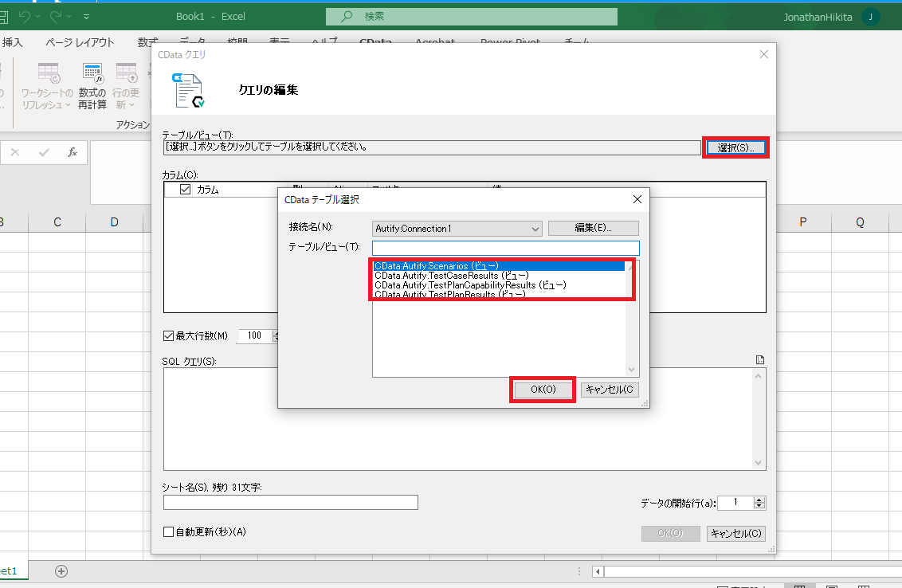The width and height of the screenshot is (902, 588).
Task: Toggle the 自動更新(秒)(A) checkbox
Action: (x=169, y=531)
